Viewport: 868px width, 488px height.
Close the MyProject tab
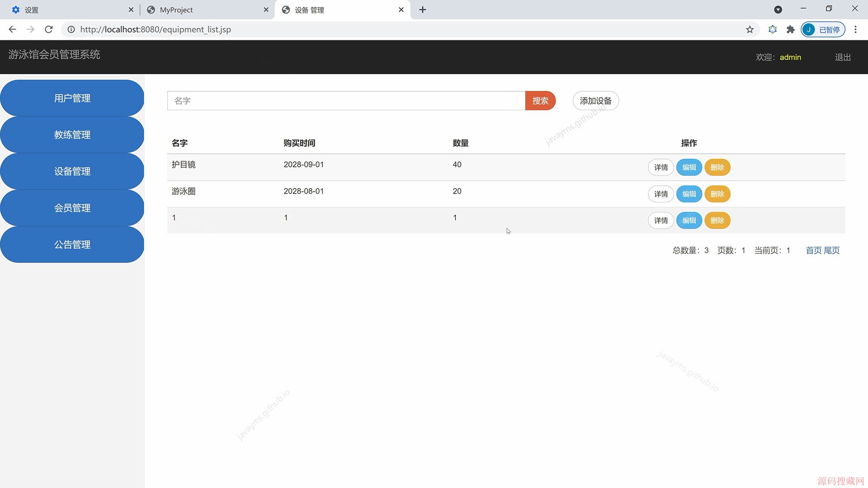click(x=266, y=9)
